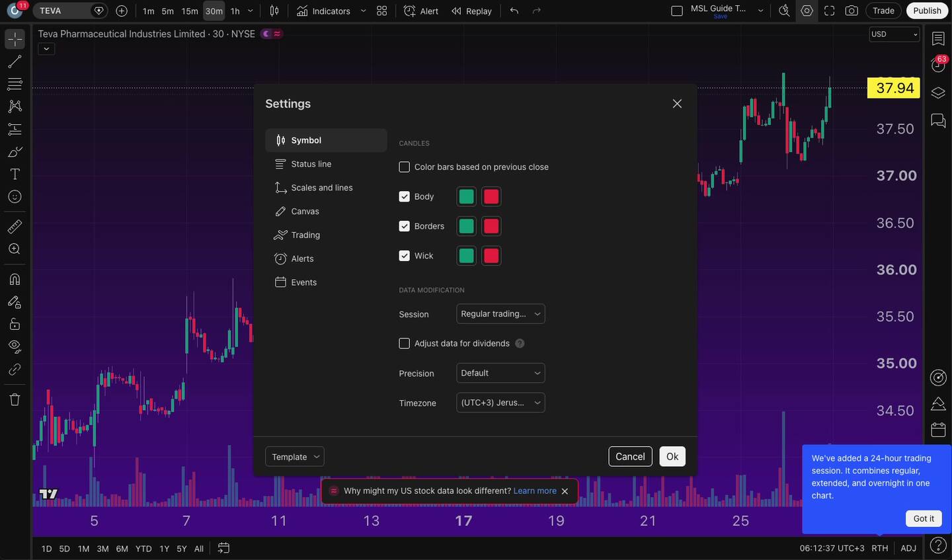Image resolution: width=952 pixels, height=560 pixels.
Task: Select the crosshair cursor tool
Action: [x=15, y=39]
